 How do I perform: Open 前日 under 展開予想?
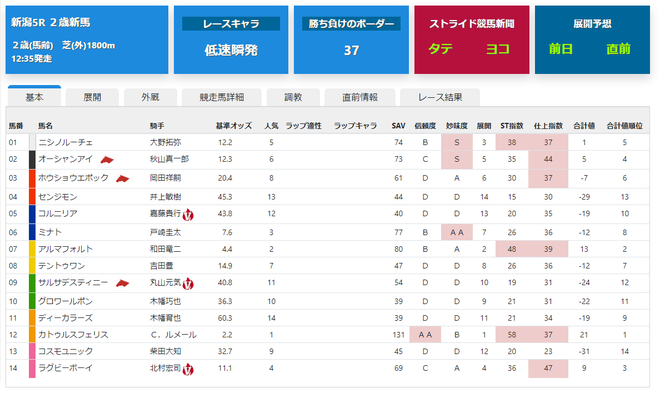[561, 49]
